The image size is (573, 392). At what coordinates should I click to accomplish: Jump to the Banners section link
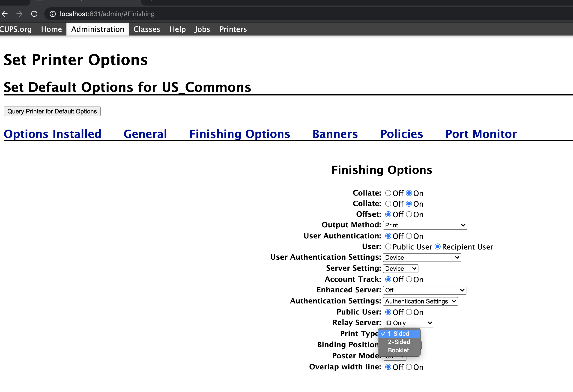335,134
